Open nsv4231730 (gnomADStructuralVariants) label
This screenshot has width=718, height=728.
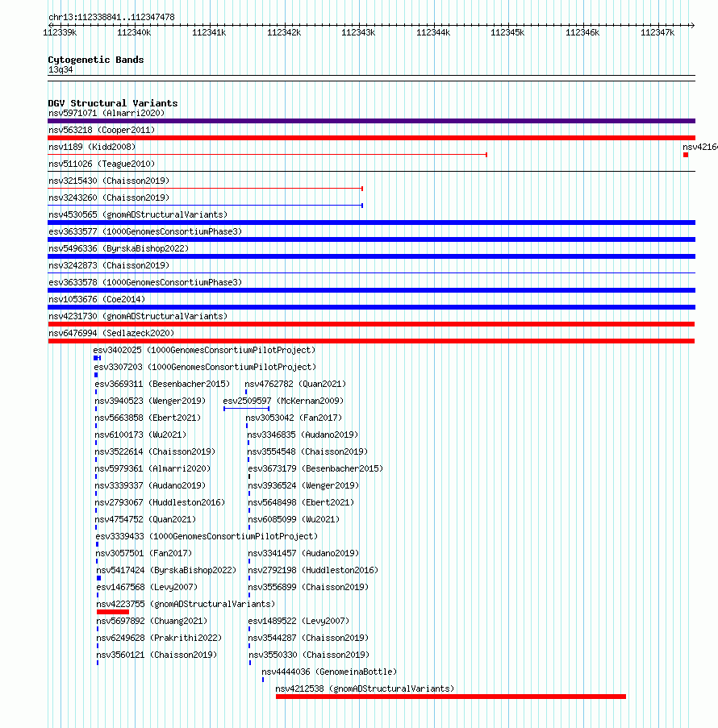click(x=138, y=317)
